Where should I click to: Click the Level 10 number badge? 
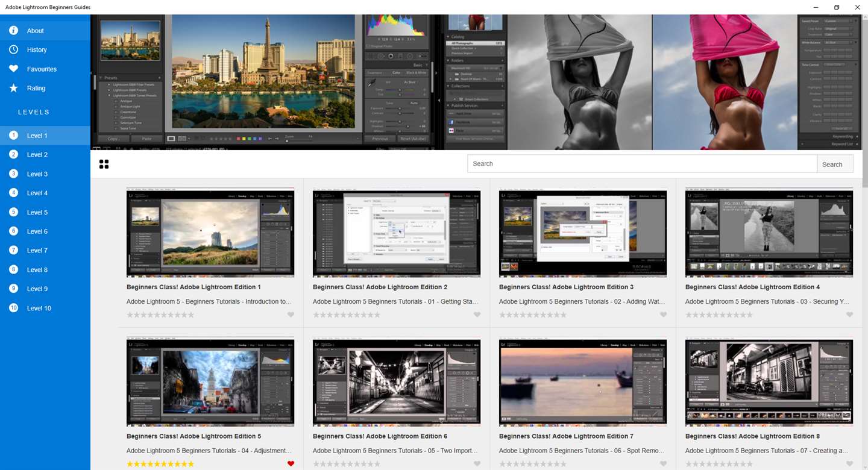(x=13, y=308)
